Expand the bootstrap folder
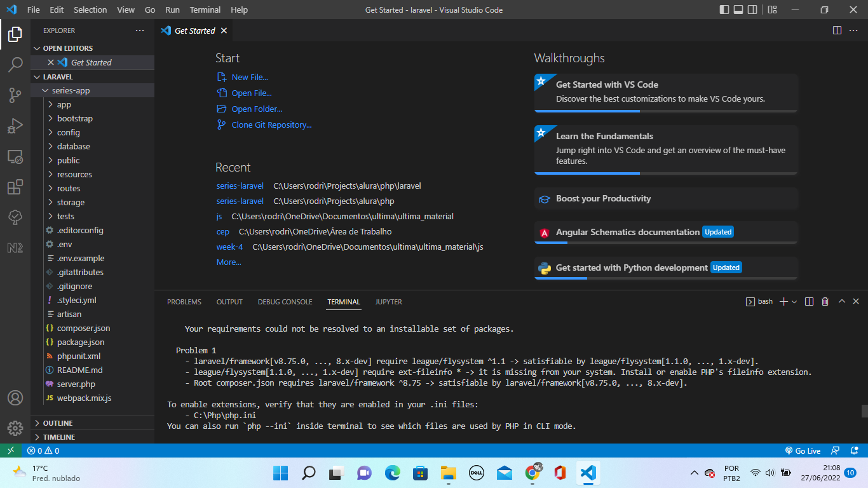This screenshot has height=488, width=868. (92, 118)
